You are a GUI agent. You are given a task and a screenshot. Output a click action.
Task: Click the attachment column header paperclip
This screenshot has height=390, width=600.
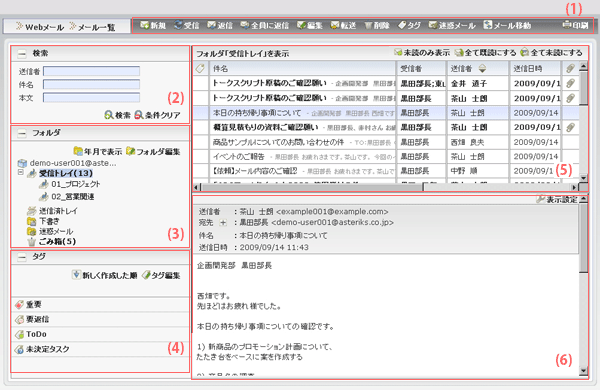tap(570, 69)
